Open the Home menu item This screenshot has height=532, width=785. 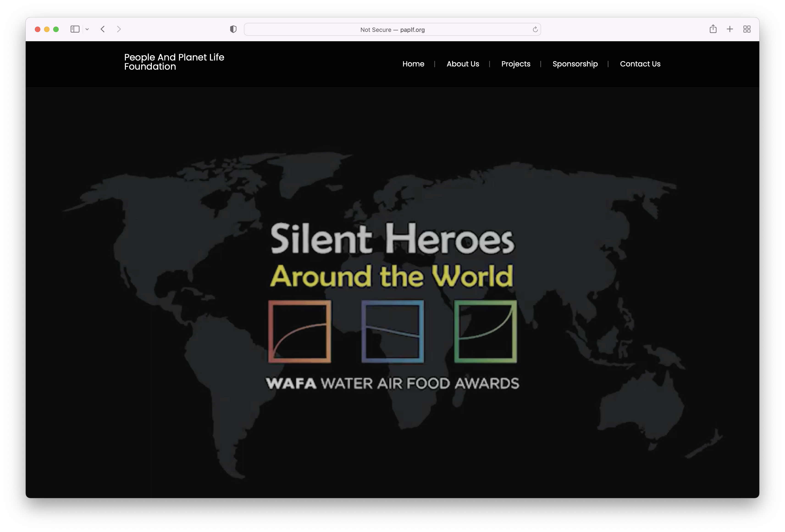coord(413,64)
